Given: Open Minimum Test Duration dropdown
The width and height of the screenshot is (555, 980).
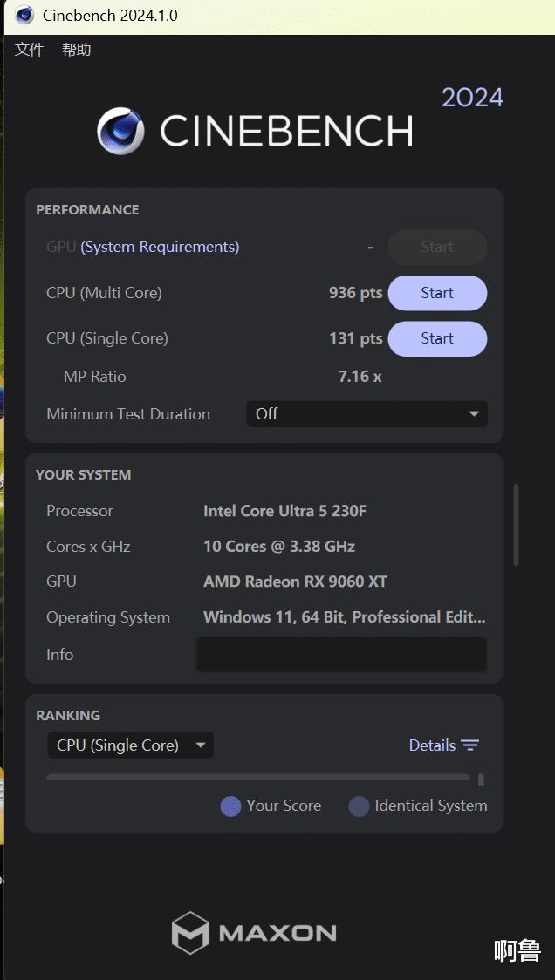Looking at the screenshot, I should coord(367,414).
